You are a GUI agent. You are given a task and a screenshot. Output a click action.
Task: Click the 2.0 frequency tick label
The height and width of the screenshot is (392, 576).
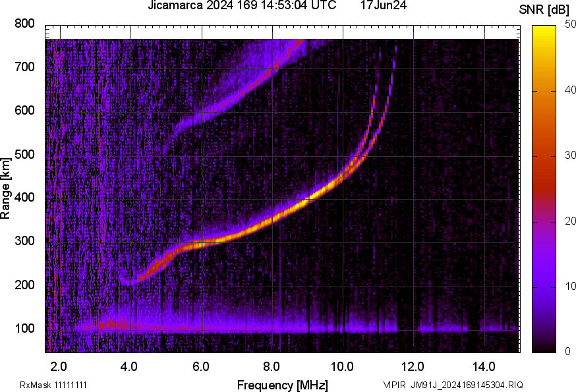(x=59, y=366)
